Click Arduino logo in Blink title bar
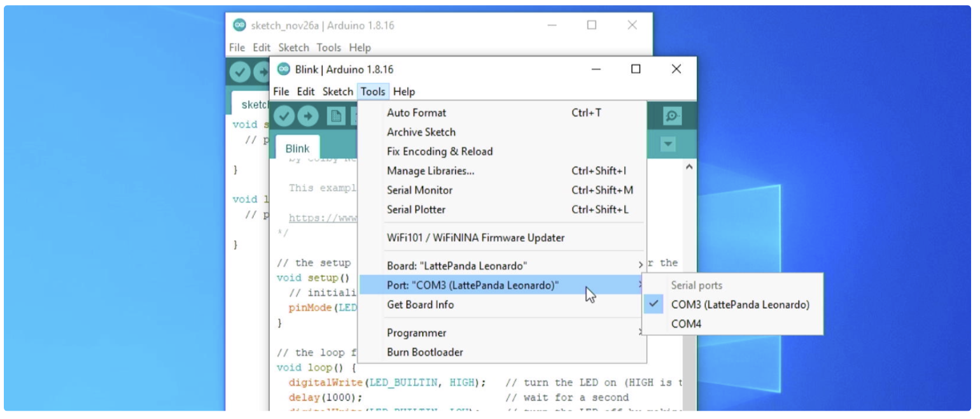 point(283,69)
